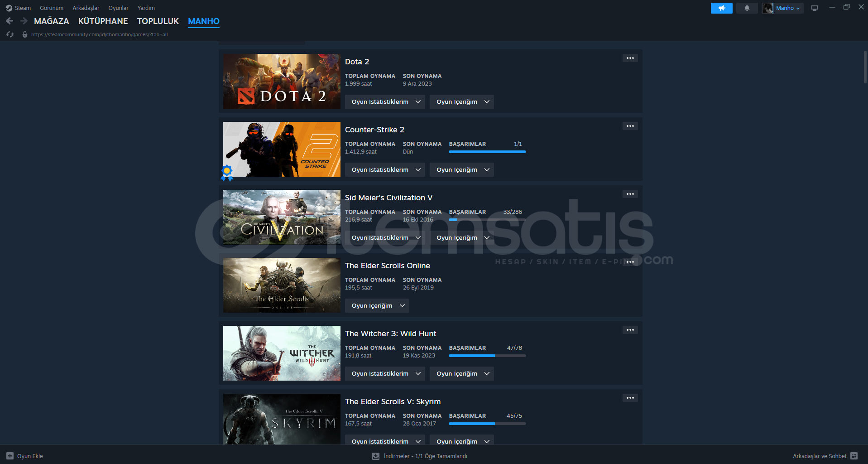Expand Oyun İstatistiklerim for Counter-Strike 2
Screen dimensions: 868x464
[385, 169]
